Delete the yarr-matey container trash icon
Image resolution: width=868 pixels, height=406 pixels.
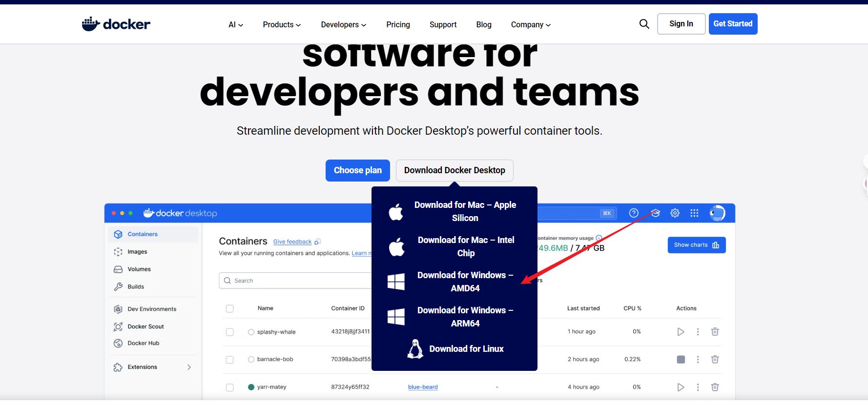(715, 387)
